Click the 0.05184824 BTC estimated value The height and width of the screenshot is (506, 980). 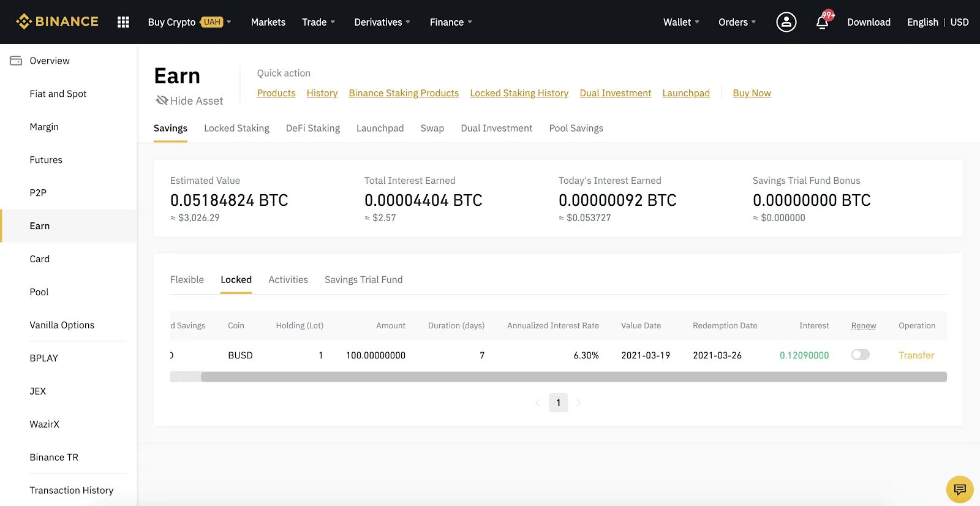point(229,200)
